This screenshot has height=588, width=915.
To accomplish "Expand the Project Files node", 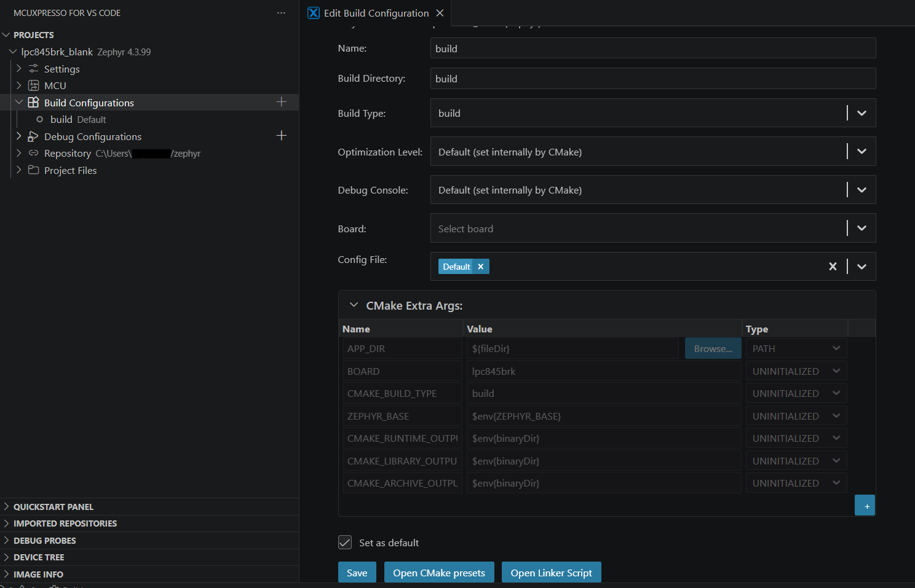I will click(19, 170).
